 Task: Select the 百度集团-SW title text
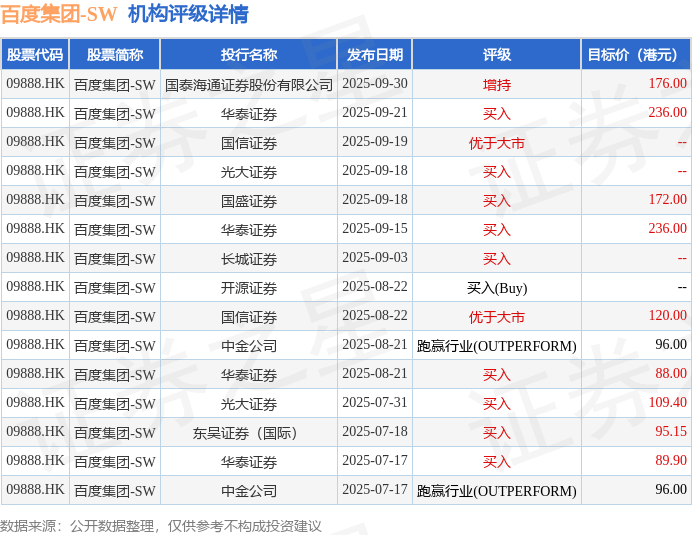tap(59, 14)
